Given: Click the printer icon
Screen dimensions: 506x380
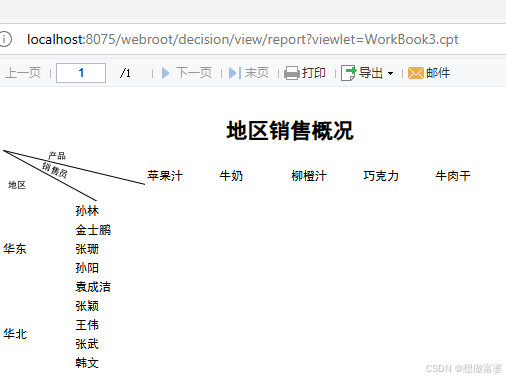Looking at the screenshot, I should [x=292, y=73].
